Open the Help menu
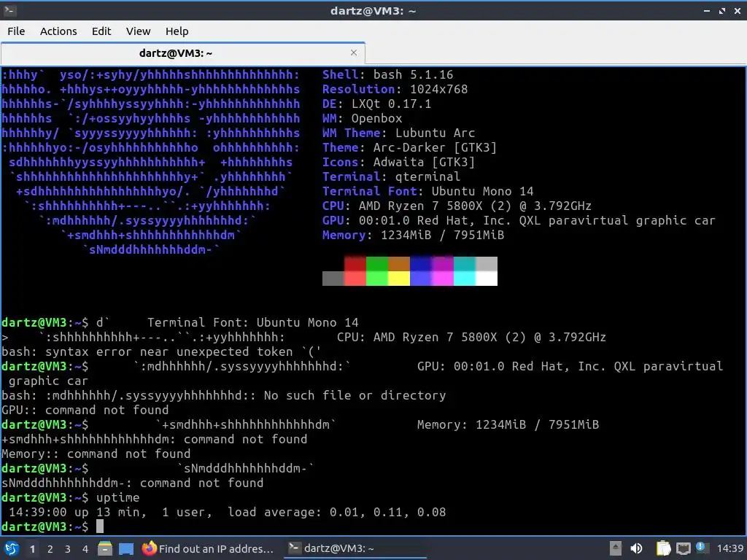This screenshot has height=560, width=747. coord(177,31)
